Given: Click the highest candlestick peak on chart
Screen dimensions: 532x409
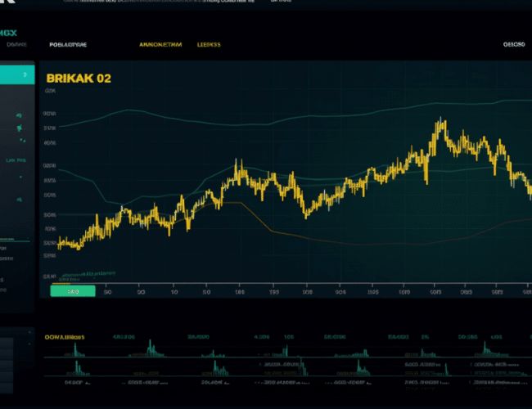Looking at the screenshot, I should (440, 123).
